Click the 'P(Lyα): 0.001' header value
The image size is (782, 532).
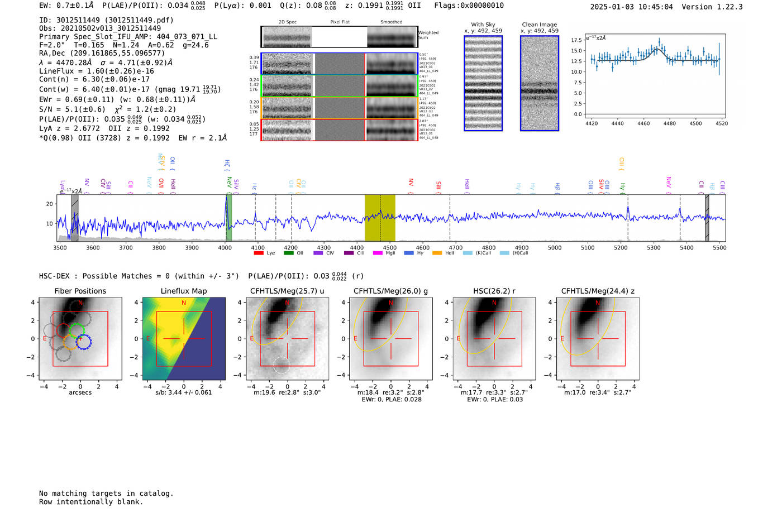coord(243,6)
